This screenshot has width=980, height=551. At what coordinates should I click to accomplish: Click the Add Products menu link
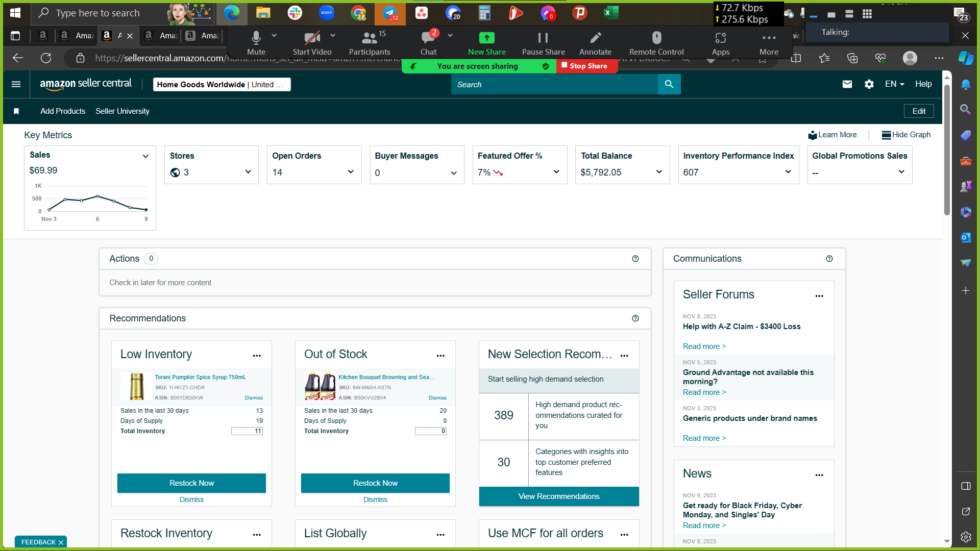63,111
